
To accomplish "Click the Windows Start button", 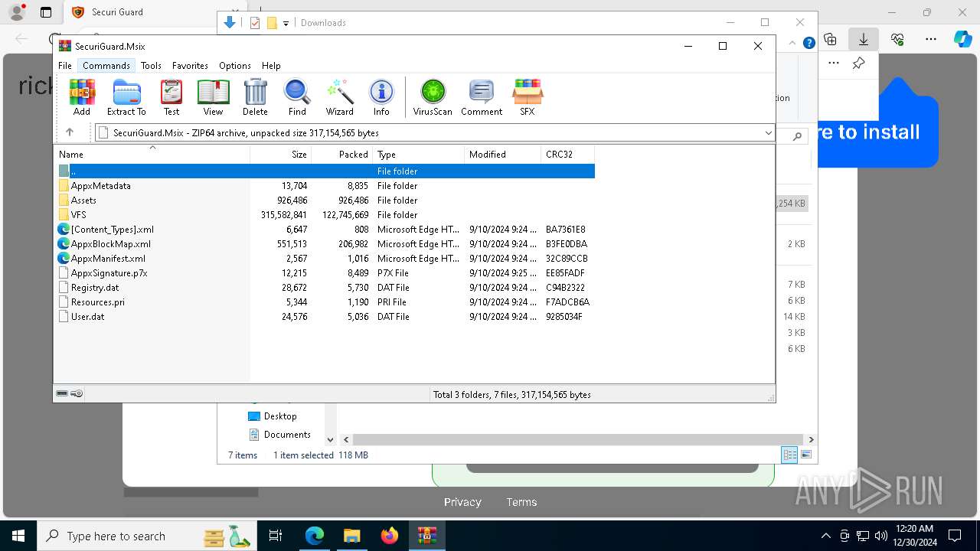I will point(18,536).
